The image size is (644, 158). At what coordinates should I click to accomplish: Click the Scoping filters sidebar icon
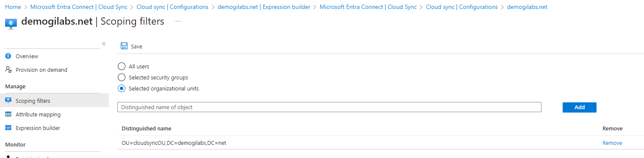tap(8, 101)
